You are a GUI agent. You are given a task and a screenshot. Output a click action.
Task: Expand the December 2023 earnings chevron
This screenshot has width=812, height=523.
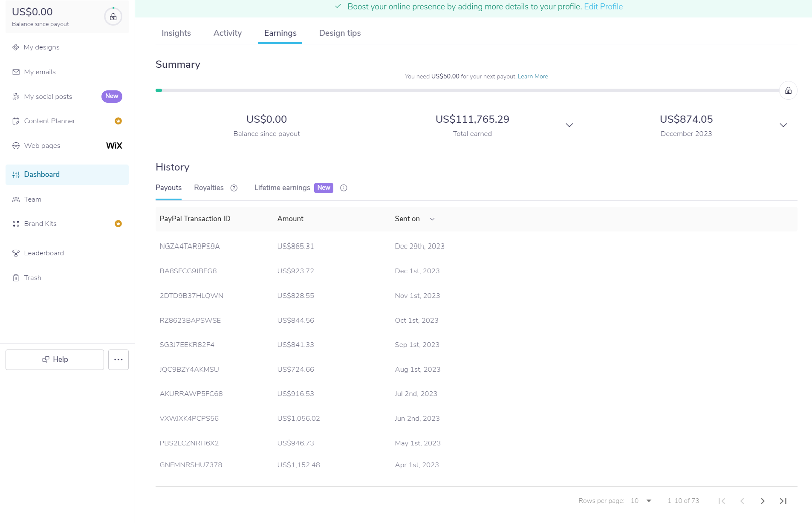click(x=783, y=125)
